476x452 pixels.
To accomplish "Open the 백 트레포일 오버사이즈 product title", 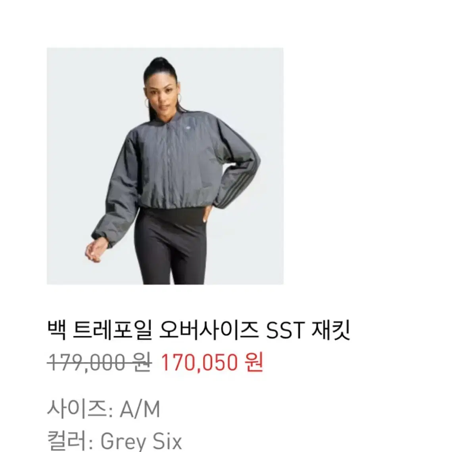I will click(x=199, y=330).
